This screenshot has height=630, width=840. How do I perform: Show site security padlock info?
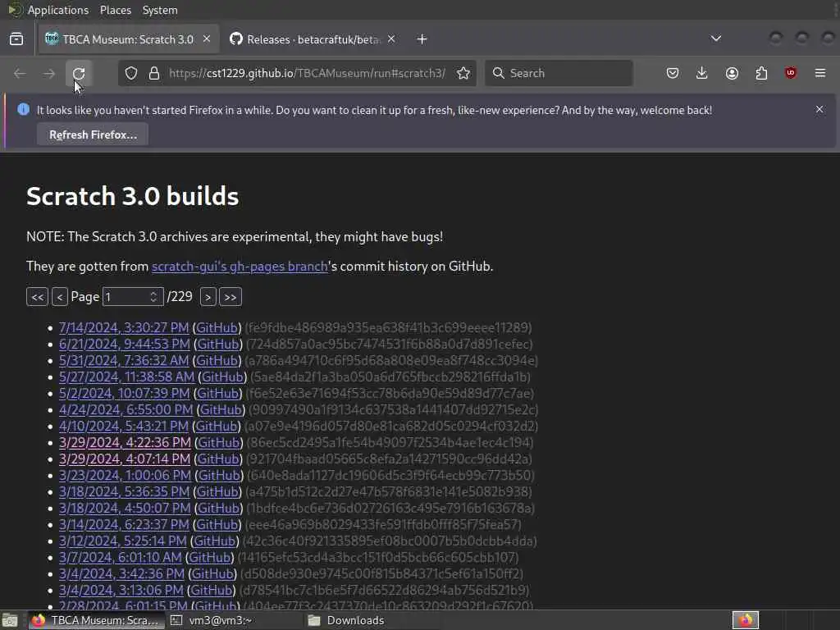[154, 73]
